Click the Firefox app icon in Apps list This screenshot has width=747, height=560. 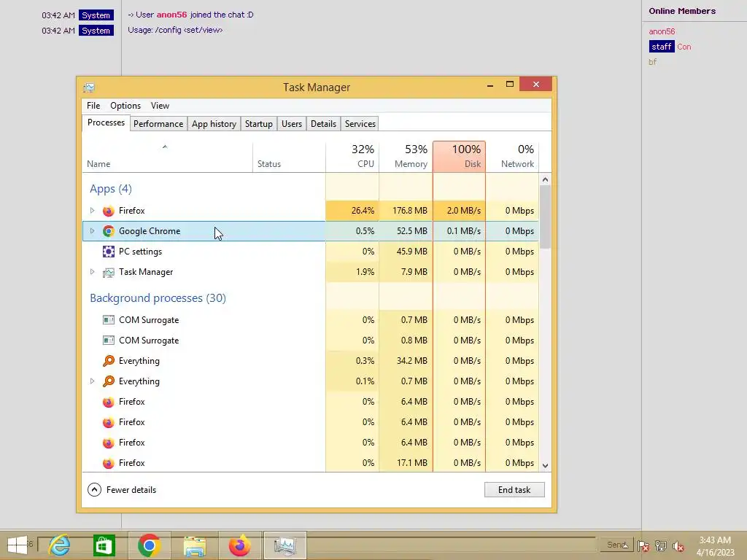tap(109, 211)
